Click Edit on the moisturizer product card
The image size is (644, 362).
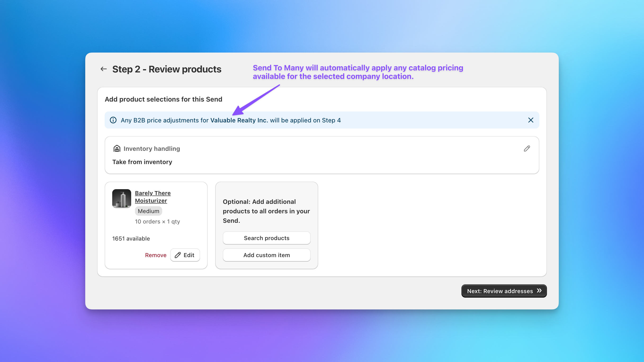coord(185,255)
